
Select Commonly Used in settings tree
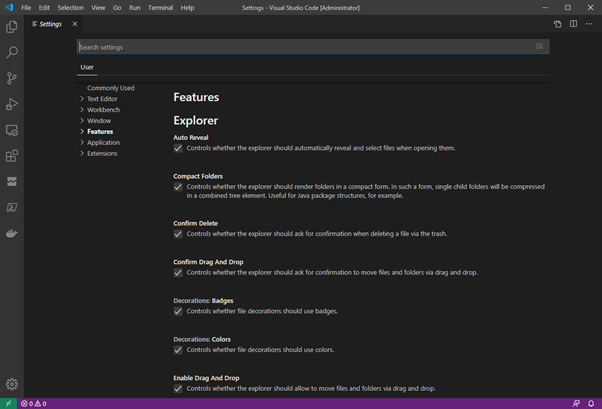pos(110,88)
